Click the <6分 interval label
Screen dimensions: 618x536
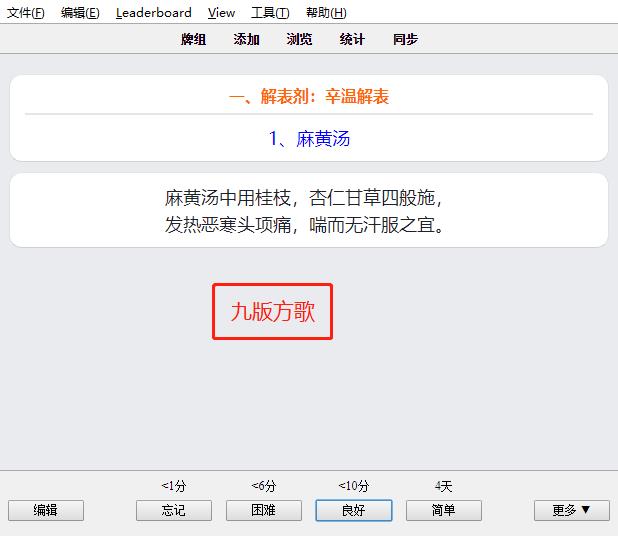coord(264,486)
